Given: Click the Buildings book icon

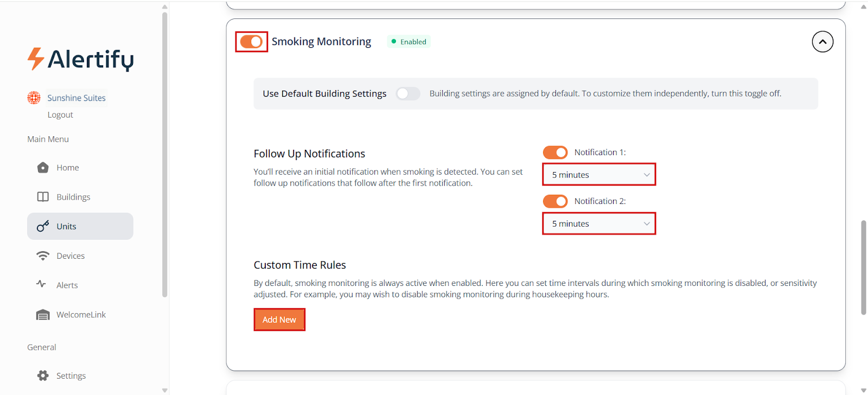Looking at the screenshot, I should click(43, 197).
